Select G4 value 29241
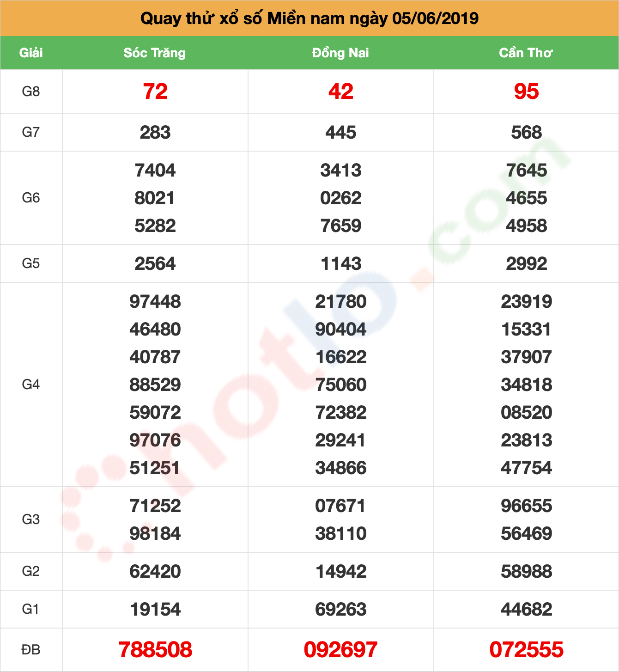Image resolution: width=619 pixels, height=672 pixels. 340,440
